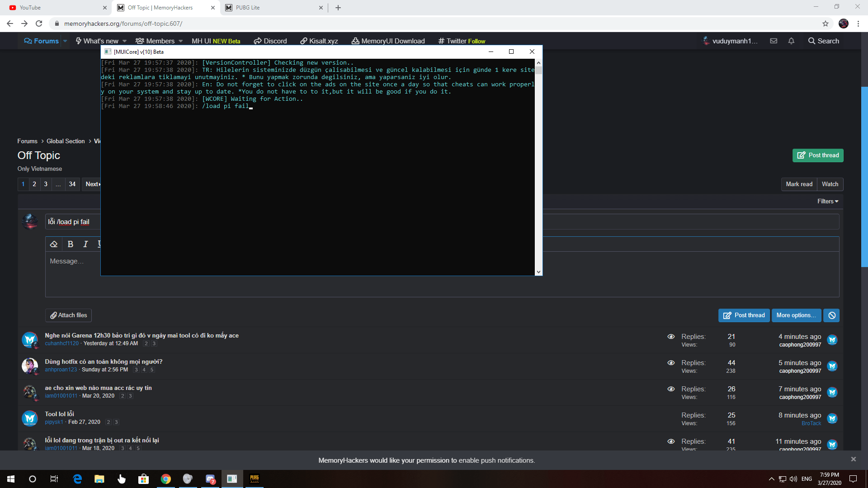Click Cortana search circle icon
This screenshot has height=488, width=868.
(33, 479)
